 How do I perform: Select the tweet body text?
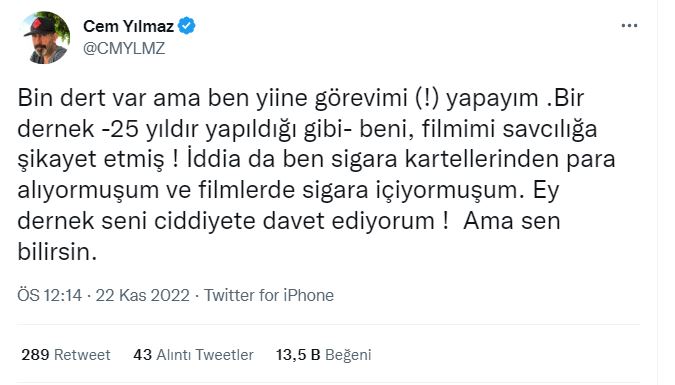pos(316,175)
